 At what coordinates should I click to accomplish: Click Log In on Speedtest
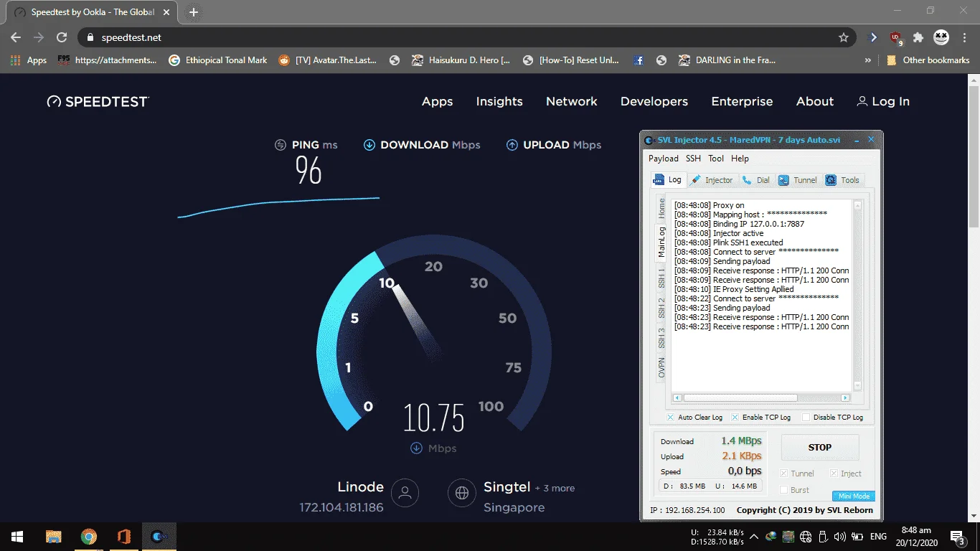(883, 102)
